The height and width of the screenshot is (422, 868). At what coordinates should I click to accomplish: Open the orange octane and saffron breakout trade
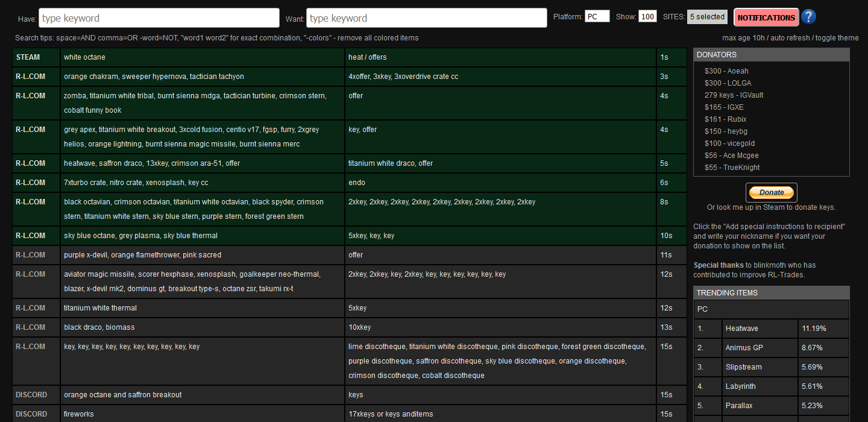coord(203,395)
